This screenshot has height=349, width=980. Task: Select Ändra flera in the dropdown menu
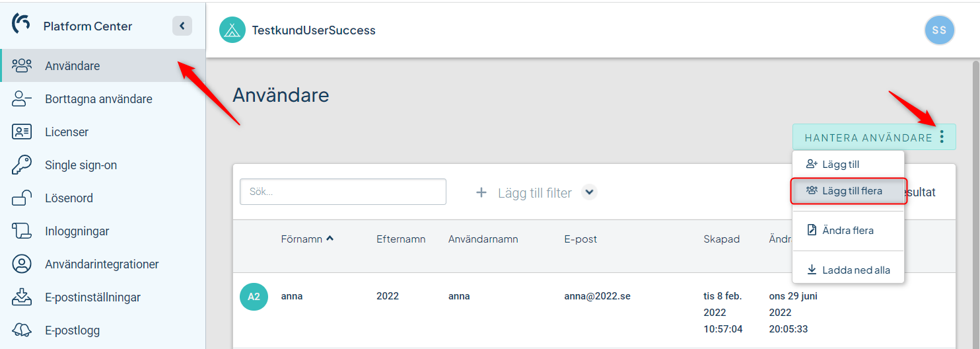click(848, 231)
